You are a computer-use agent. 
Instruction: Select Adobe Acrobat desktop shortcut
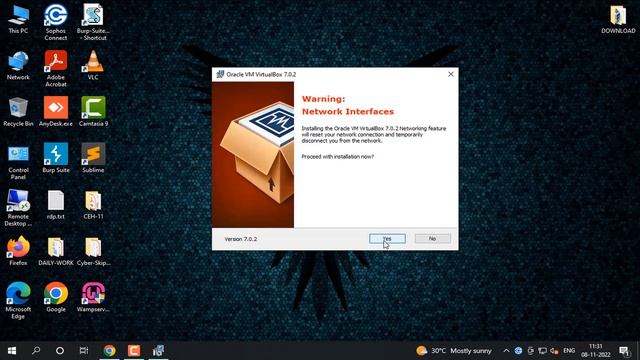[x=56, y=69]
